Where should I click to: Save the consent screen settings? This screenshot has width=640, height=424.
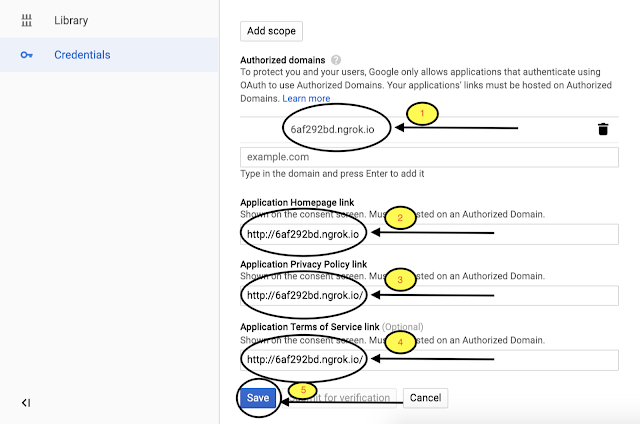(258, 397)
